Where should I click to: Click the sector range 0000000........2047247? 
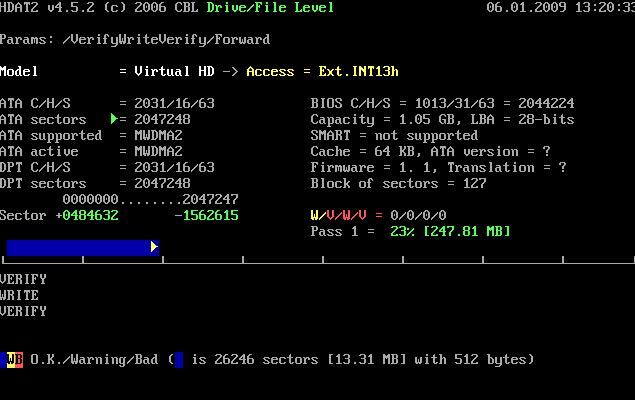[x=151, y=199]
